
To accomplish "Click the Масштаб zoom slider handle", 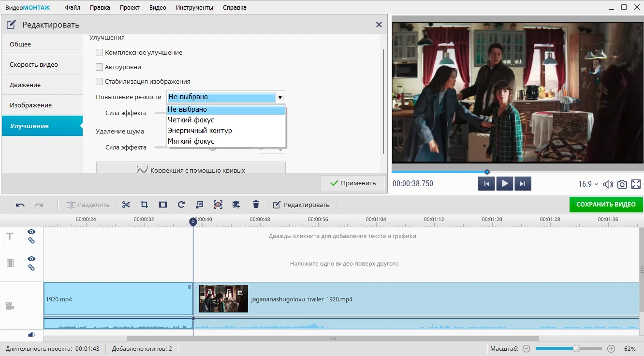I will [576, 348].
